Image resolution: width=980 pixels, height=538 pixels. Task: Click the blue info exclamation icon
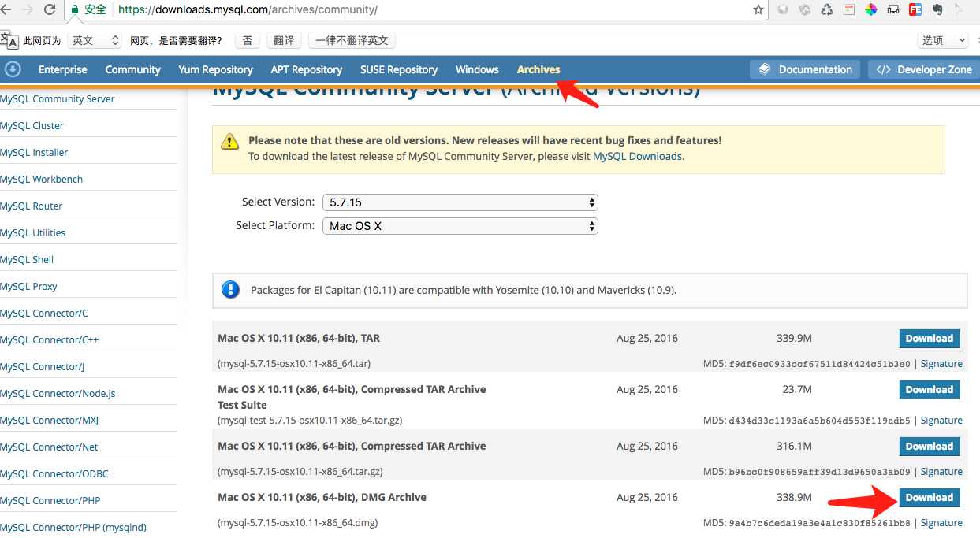pyautogui.click(x=230, y=289)
